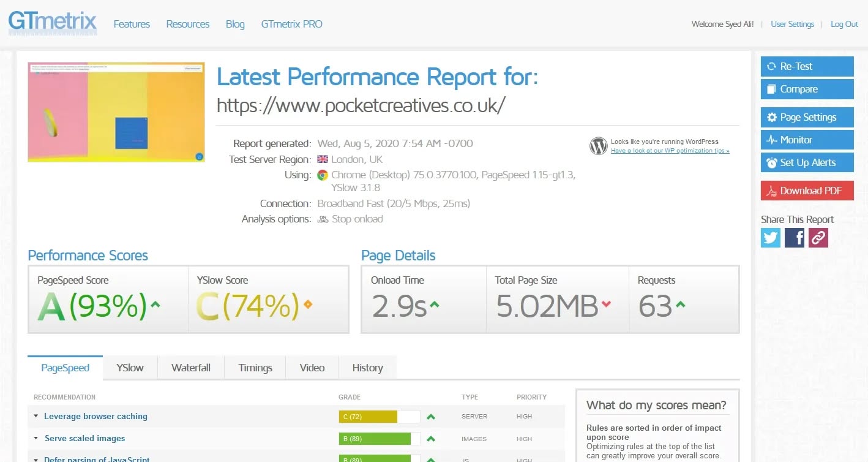Switch to the YSlow tab

click(x=130, y=368)
